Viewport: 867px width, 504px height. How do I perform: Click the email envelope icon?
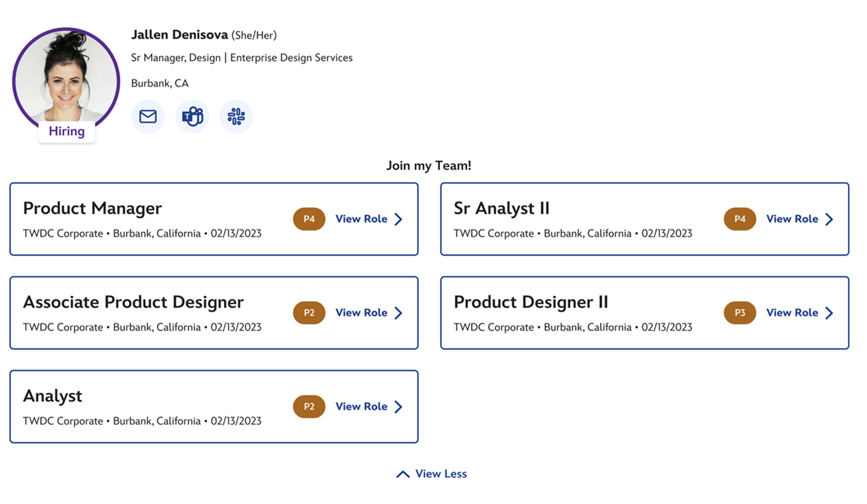(148, 117)
